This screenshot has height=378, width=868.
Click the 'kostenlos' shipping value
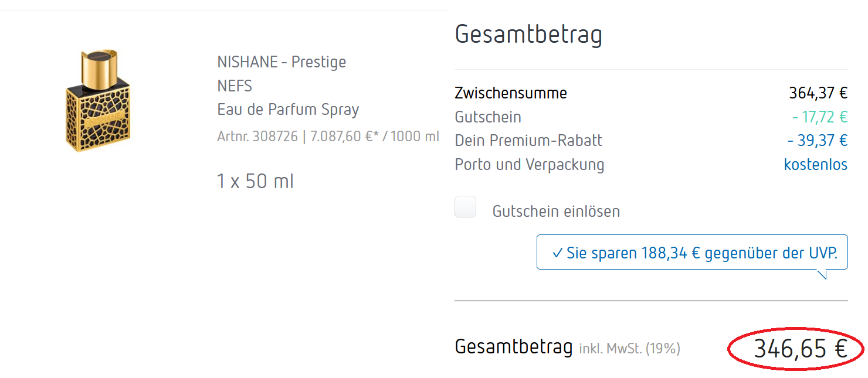tap(815, 165)
